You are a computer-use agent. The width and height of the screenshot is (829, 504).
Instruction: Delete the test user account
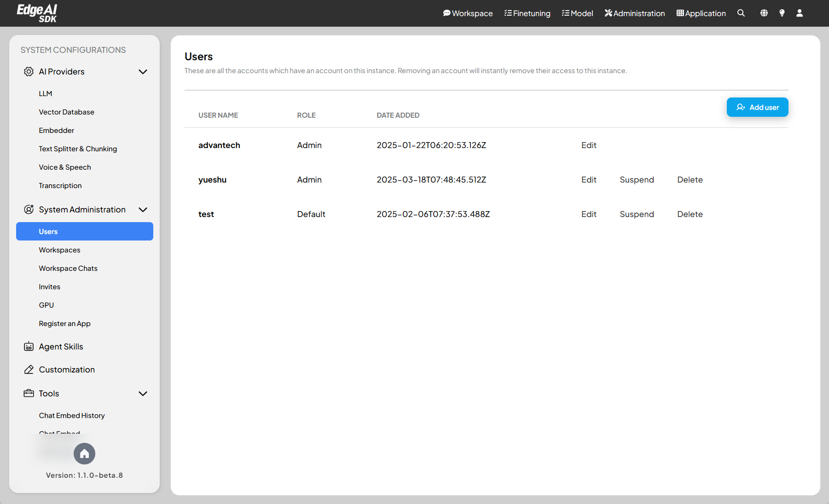point(690,214)
